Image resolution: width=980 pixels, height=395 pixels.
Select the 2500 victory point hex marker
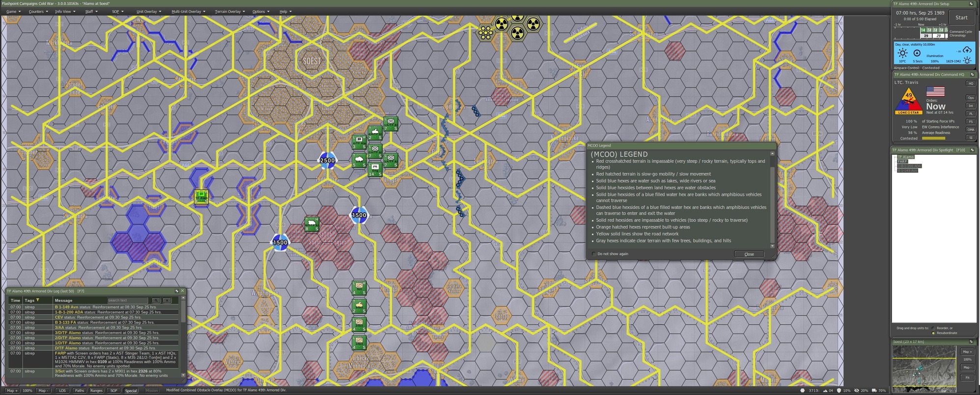[327, 160]
